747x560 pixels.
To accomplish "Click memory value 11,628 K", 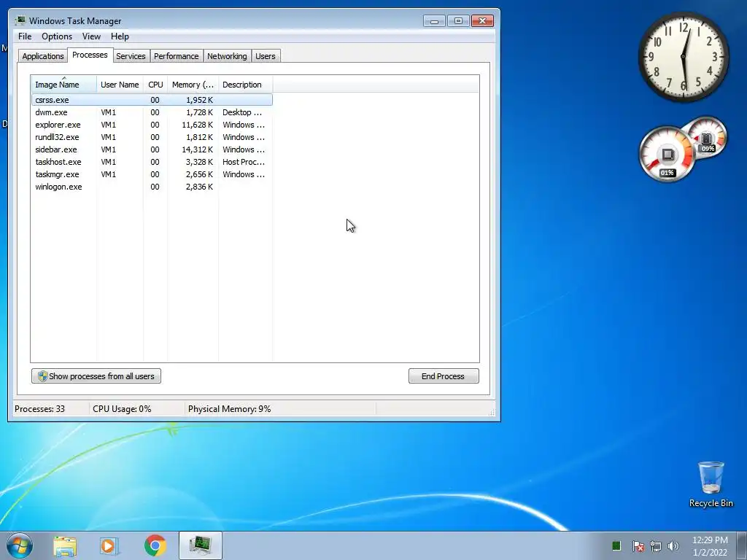I will pos(197,125).
